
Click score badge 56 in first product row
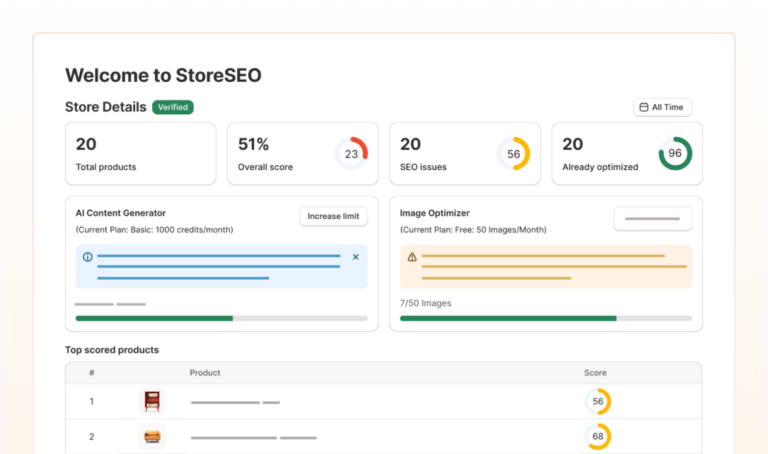[x=597, y=402]
